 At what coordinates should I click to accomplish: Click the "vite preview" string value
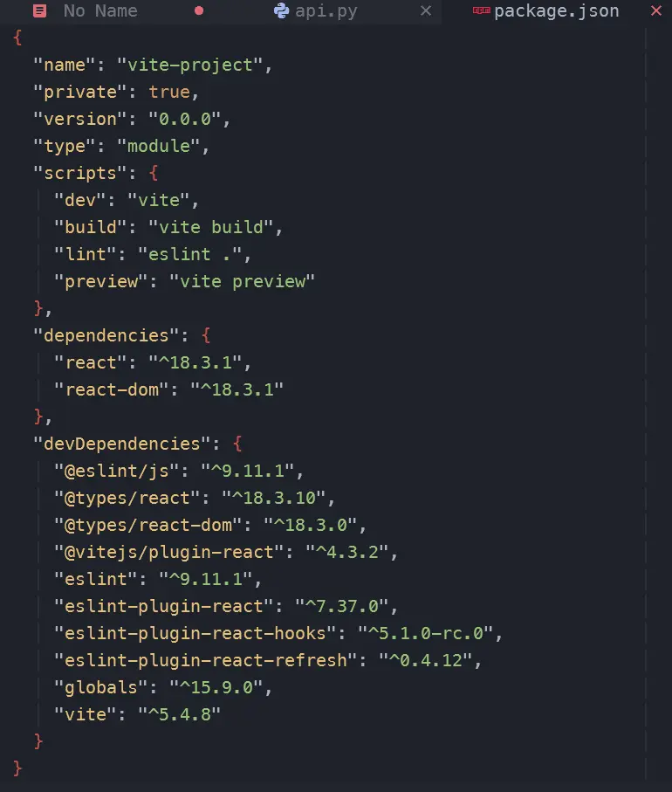pos(242,281)
